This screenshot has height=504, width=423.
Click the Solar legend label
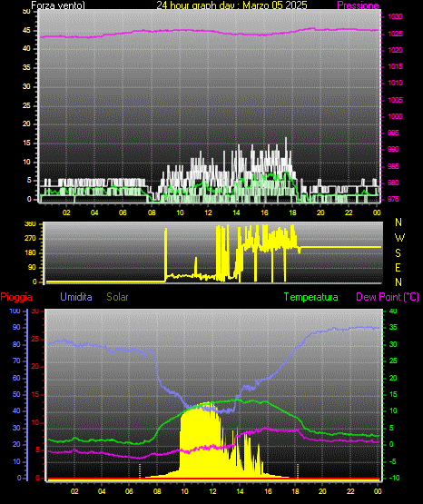pos(118,297)
